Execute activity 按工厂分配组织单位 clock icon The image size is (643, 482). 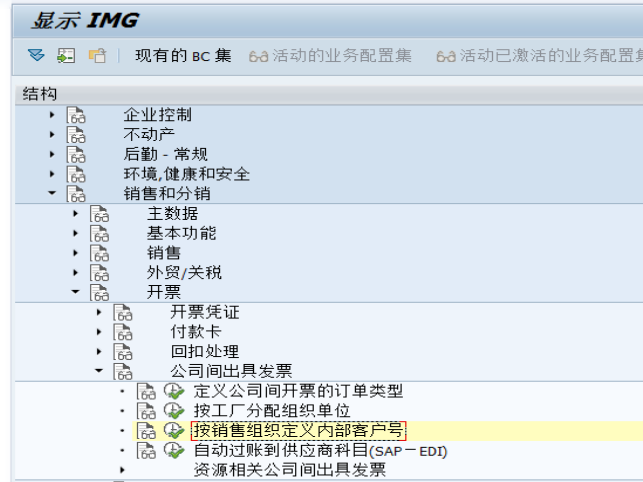coord(174,411)
